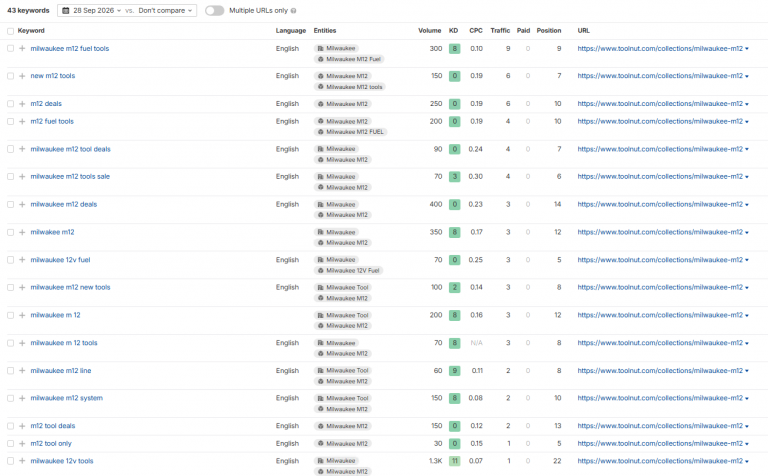Expand URL arrow for milwaukee 12v tools
Viewport: 768px width, 476px height.
pos(747,461)
